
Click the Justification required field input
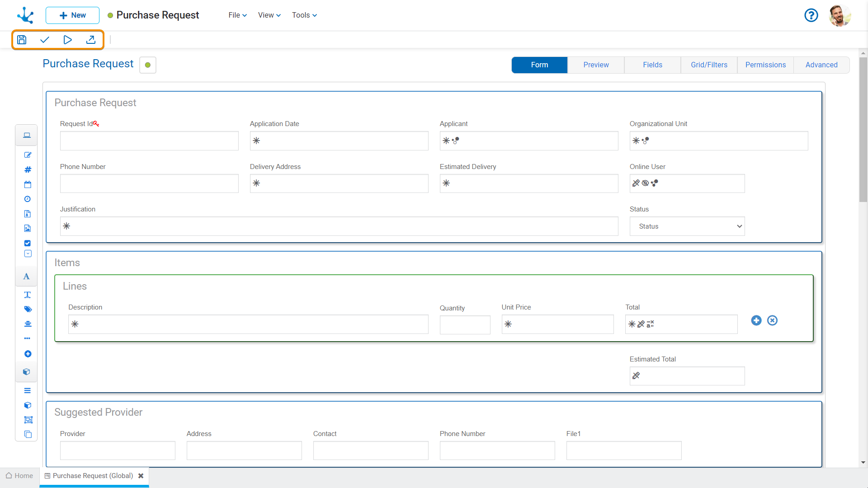[x=339, y=226]
